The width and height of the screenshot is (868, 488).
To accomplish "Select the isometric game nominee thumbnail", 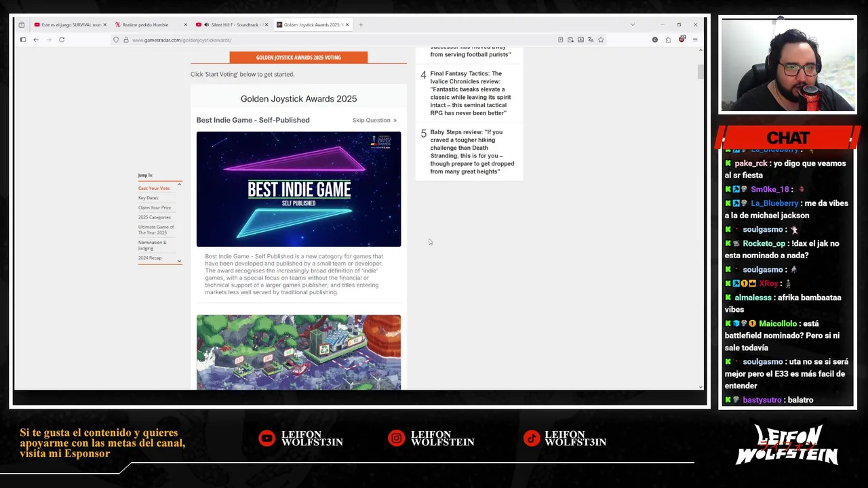I will (298, 352).
